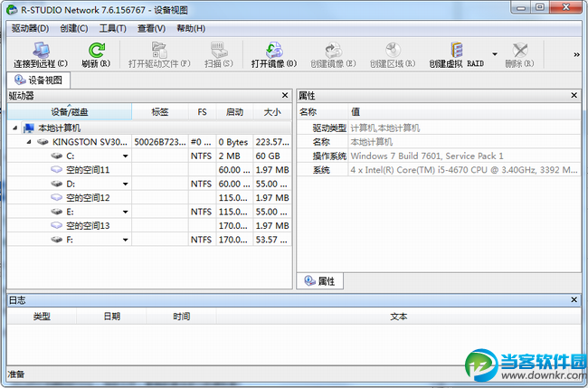Screen dimensions: 588x388
Task: Select the 属性 tab below the properties panel
Action: coord(320,280)
